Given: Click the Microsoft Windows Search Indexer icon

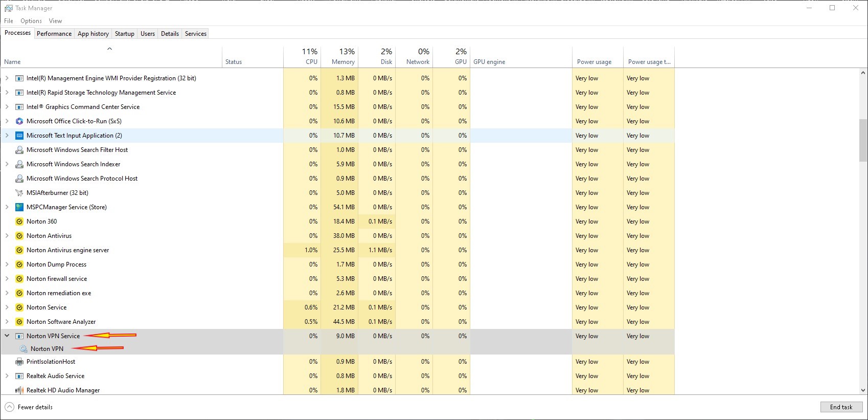Looking at the screenshot, I should 19,164.
